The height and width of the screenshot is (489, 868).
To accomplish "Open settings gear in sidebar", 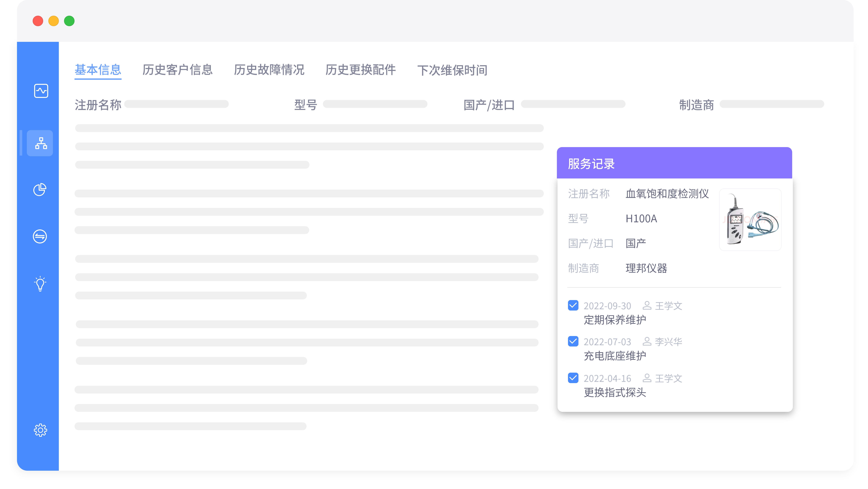I will click(40, 430).
